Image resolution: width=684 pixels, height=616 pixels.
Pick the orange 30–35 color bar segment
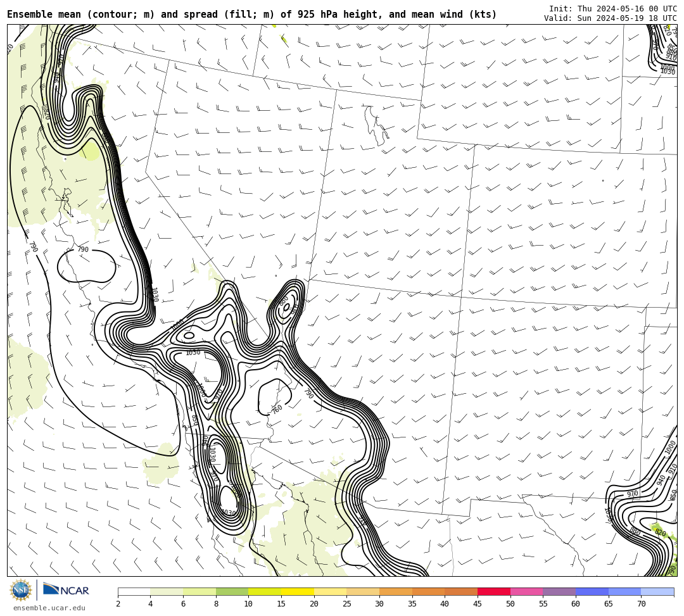pyautogui.click(x=396, y=591)
